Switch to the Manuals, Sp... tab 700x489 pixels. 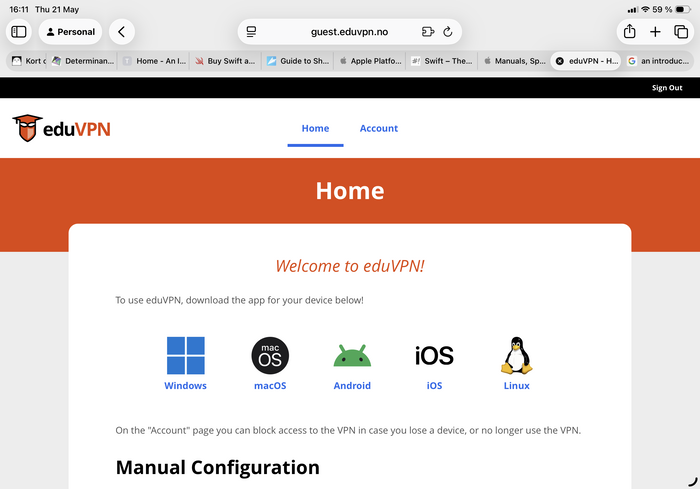513,61
